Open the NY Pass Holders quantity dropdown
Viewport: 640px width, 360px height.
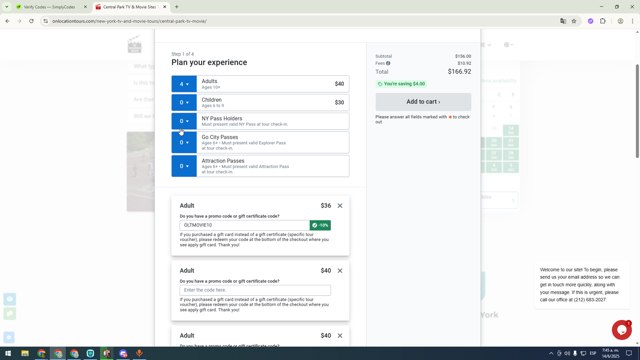click(184, 121)
